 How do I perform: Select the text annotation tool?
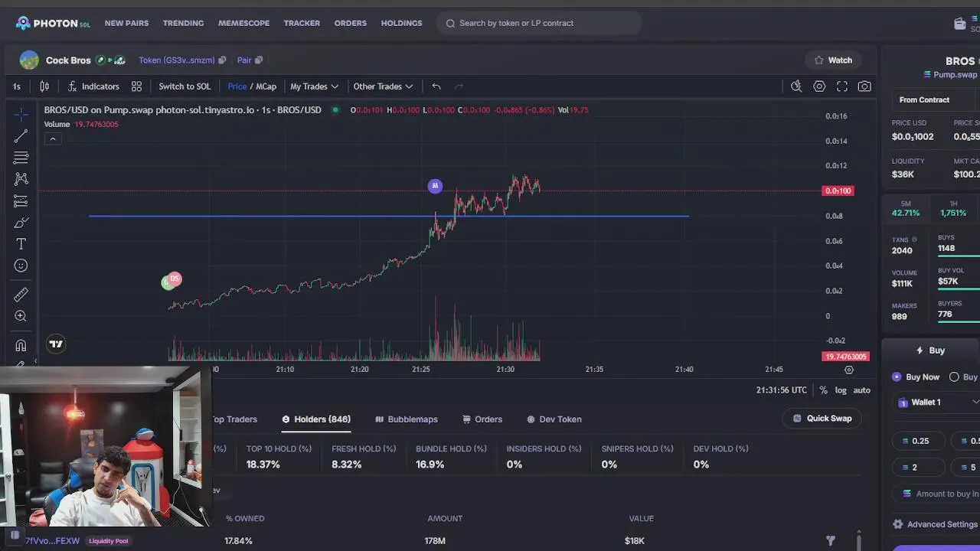pos(21,244)
